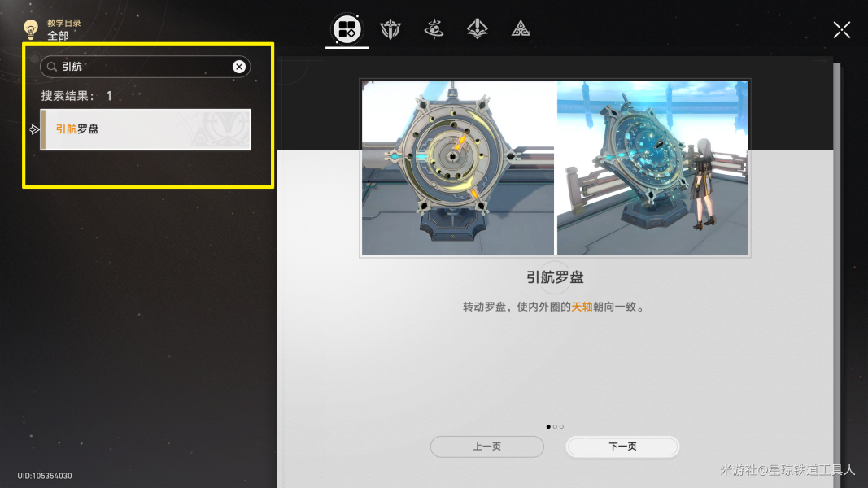Screen dimensions: 868x488
Task: Open the diamond-arrow category icon
Action: pyautogui.click(x=477, y=28)
